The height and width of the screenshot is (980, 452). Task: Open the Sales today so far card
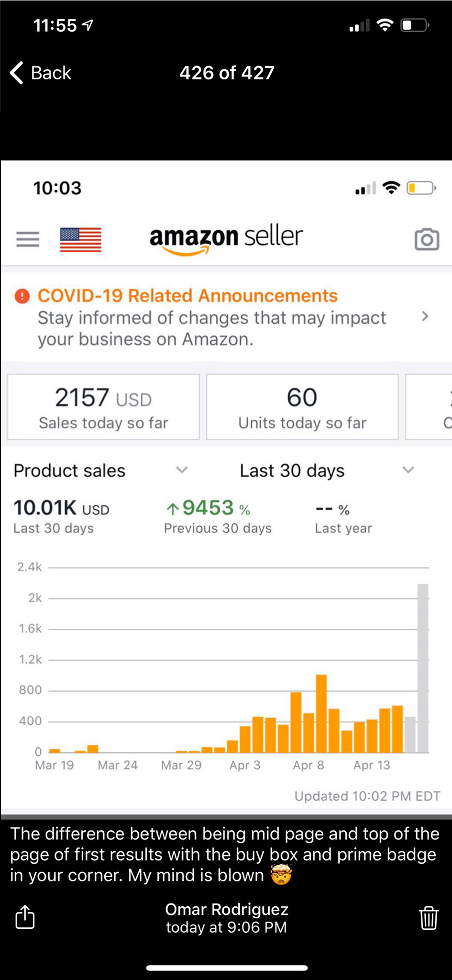103,407
